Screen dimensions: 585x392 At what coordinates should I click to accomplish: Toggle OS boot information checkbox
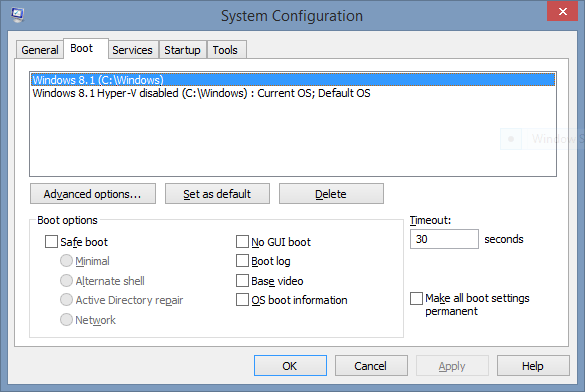242,300
